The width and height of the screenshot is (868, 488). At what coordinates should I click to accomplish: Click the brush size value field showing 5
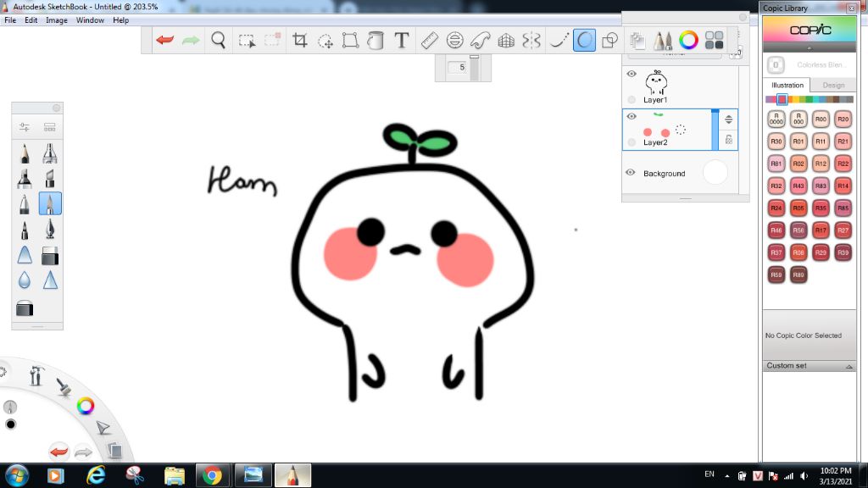pos(459,67)
